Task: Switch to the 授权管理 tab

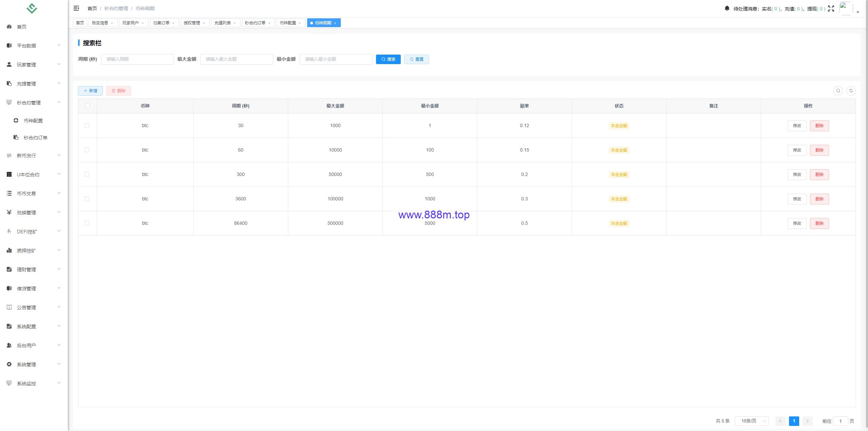Action: [x=194, y=23]
